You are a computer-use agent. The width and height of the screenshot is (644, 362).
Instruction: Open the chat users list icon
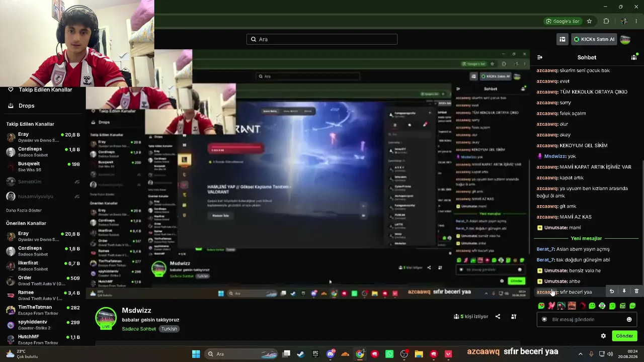[x=634, y=57]
